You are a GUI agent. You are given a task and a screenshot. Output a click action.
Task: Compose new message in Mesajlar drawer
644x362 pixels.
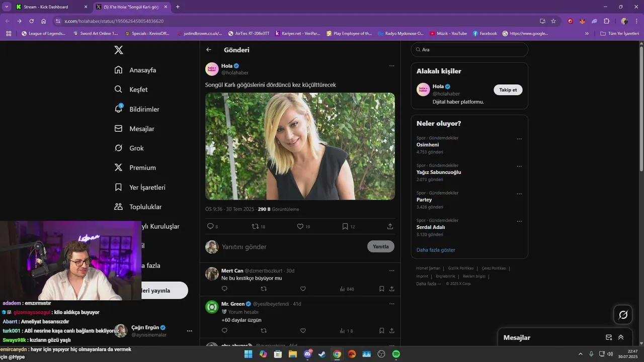click(x=609, y=337)
